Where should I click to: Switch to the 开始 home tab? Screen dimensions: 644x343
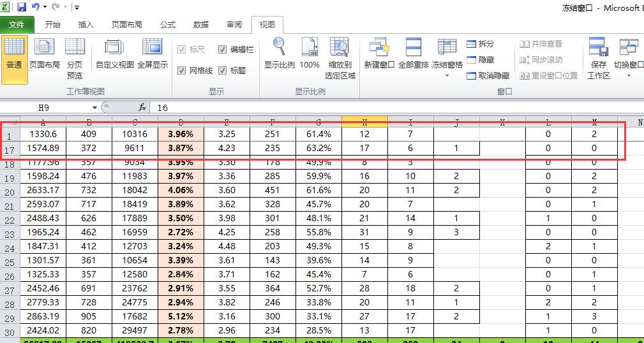(52, 25)
